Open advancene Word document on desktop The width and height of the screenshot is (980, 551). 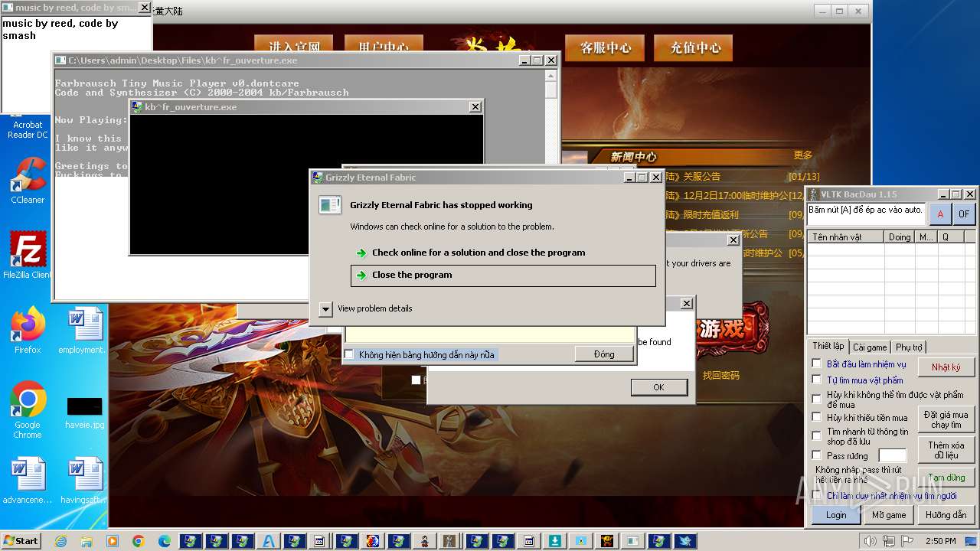click(28, 481)
